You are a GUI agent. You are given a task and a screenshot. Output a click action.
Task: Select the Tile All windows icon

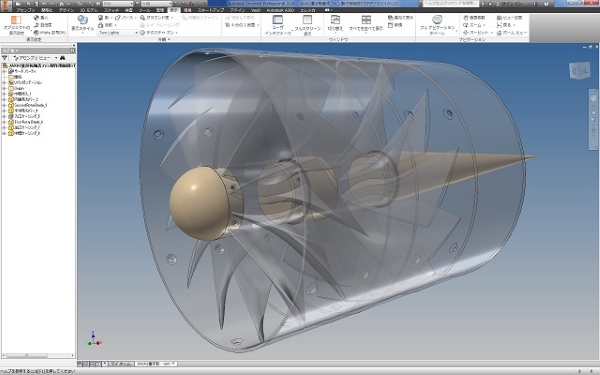(x=366, y=24)
